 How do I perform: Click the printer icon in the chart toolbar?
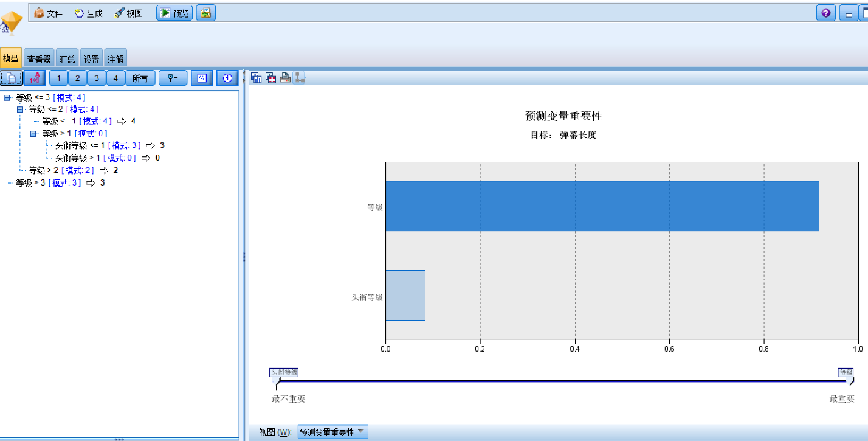[285, 78]
